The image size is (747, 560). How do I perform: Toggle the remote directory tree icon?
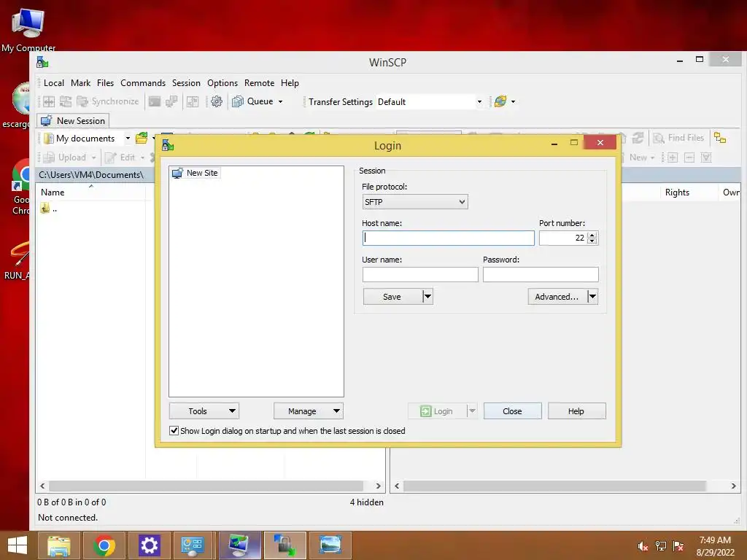pos(720,138)
